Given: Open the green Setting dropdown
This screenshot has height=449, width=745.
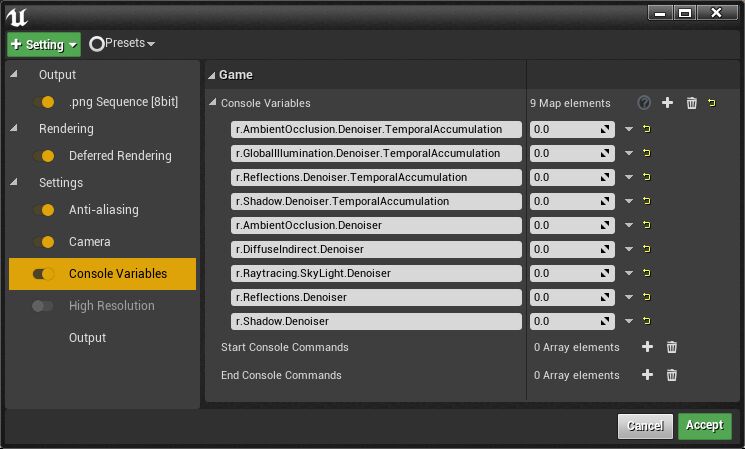Looking at the screenshot, I should pyautogui.click(x=44, y=45).
